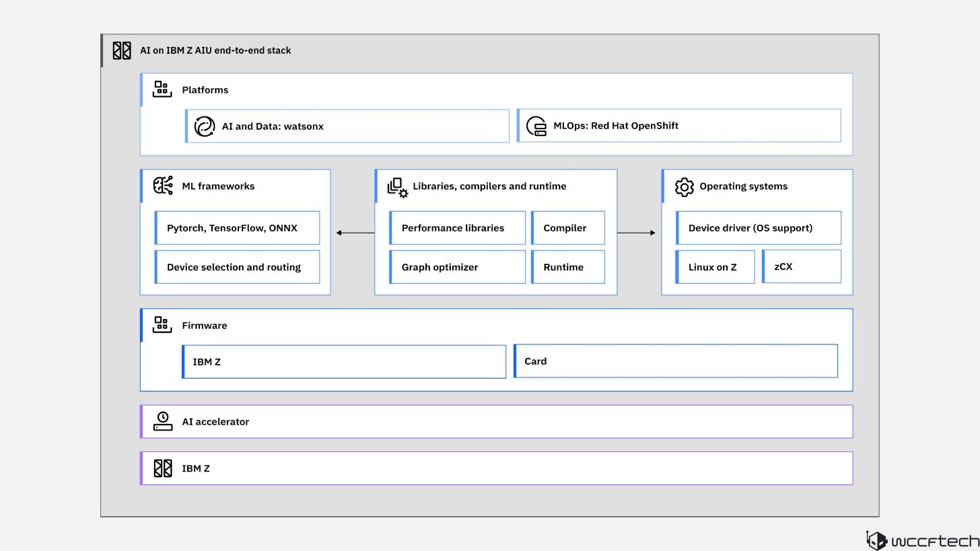This screenshot has height=551, width=980.
Task: Select the Compiler box
Action: 568,228
